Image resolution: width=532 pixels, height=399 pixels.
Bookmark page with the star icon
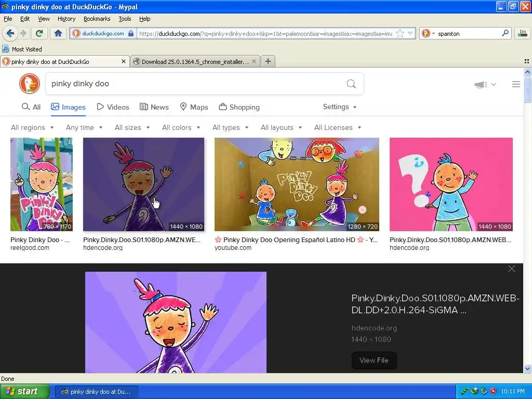click(x=400, y=34)
